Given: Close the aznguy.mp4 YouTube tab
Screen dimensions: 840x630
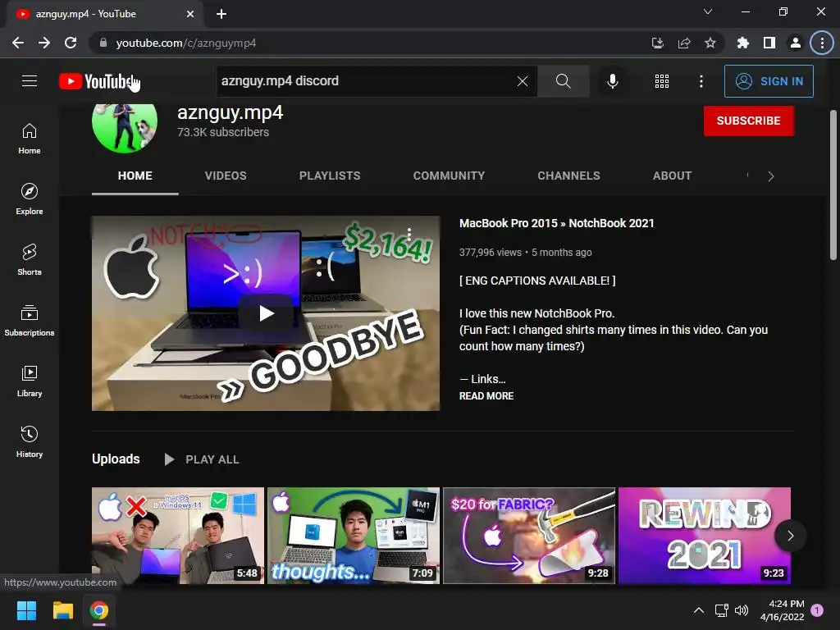Looking at the screenshot, I should point(190,14).
